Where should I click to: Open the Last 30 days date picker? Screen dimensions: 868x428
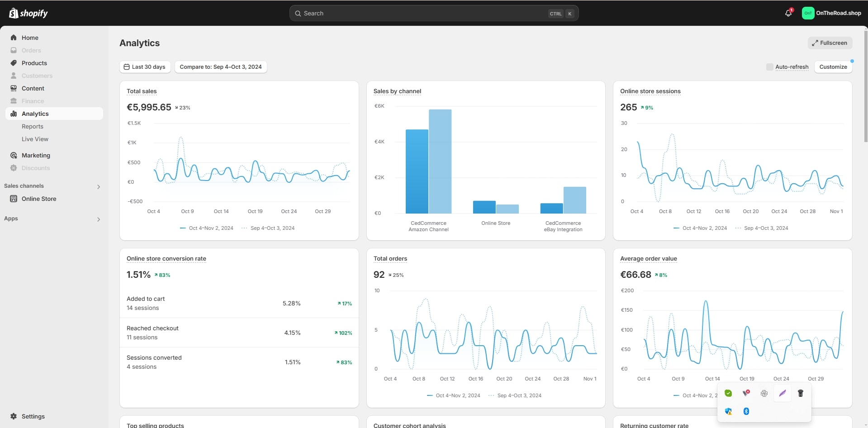(145, 67)
